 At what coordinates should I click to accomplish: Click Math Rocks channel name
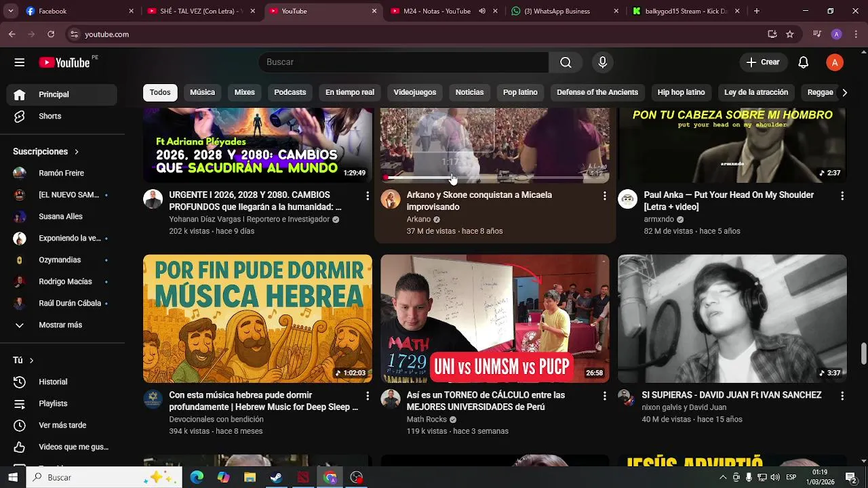click(427, 420)
